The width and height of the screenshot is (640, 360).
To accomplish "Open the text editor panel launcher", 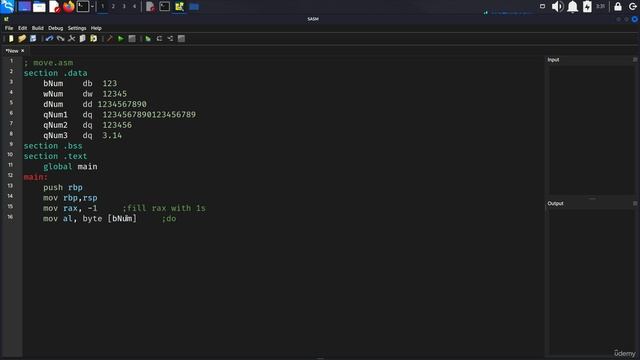I will pyautogui.click(x=54, y=7).
